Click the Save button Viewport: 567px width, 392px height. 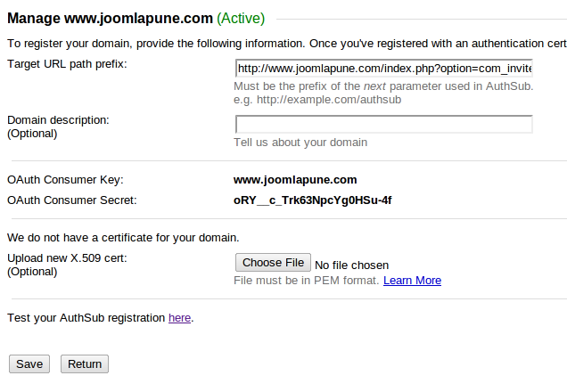tap(29, 364)
